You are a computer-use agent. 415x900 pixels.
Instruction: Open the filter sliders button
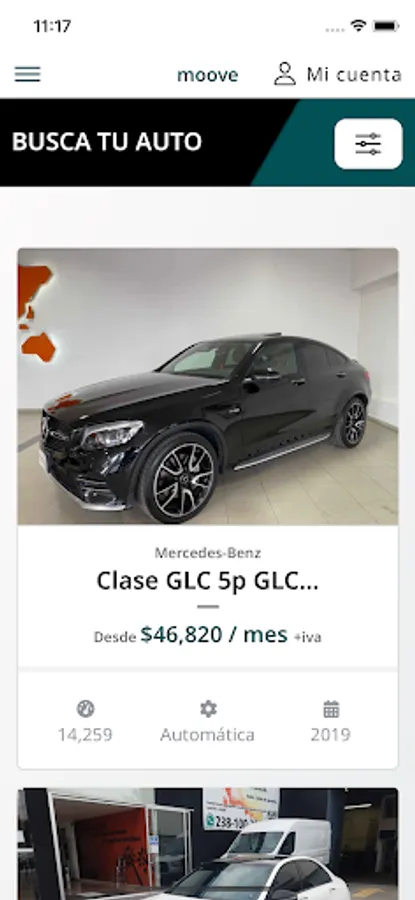pyautogui.click(x=368, y=143)
